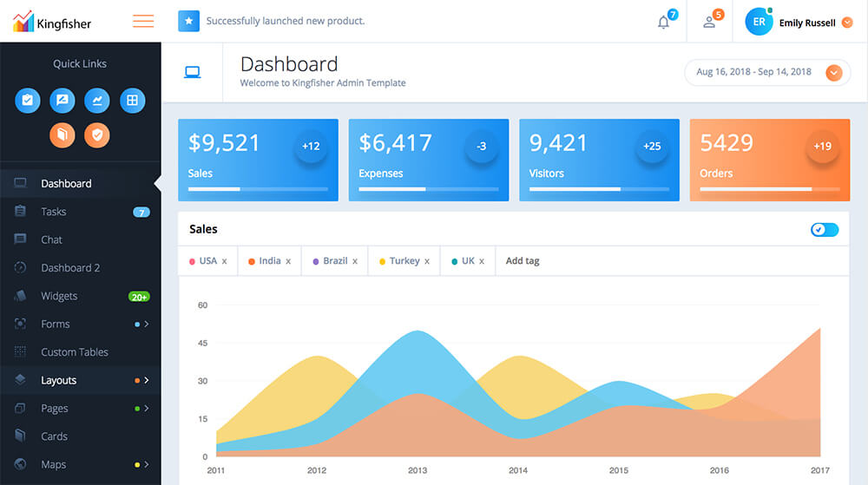The width and height of the screenshot is (868, 485).
Task: Open the chat message quick link
Action: point(62,101)
